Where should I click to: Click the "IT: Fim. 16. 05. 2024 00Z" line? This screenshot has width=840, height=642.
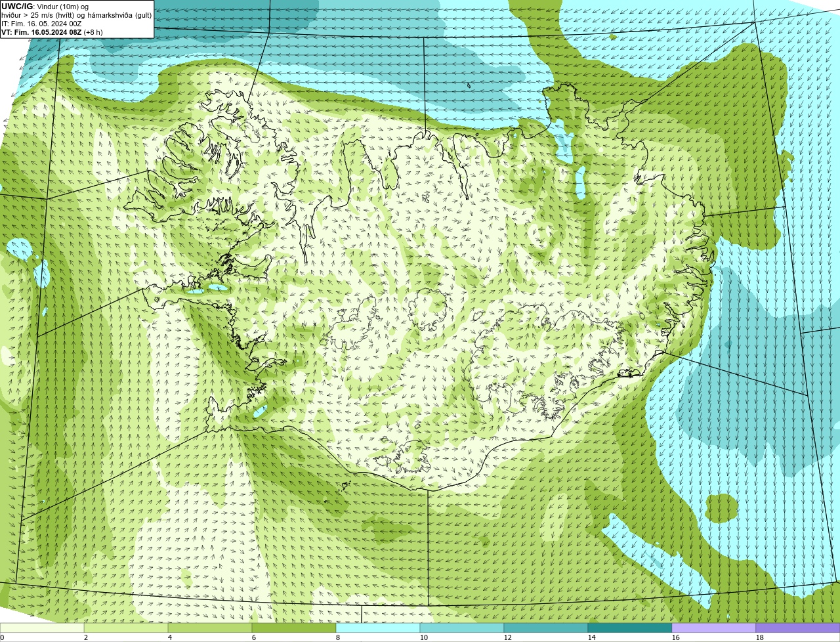(x=41, y=24)
